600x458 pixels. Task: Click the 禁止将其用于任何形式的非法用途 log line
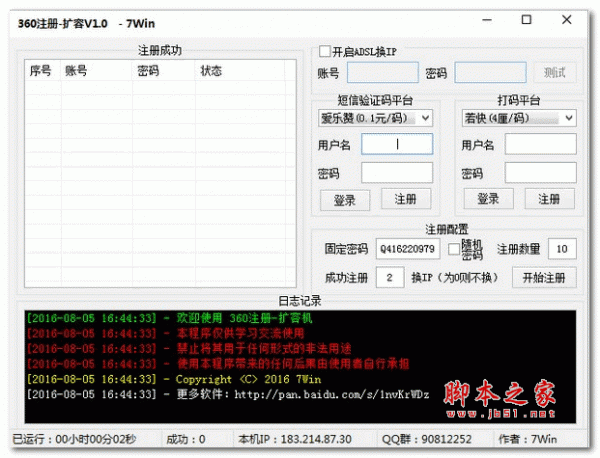pos(189,349)
